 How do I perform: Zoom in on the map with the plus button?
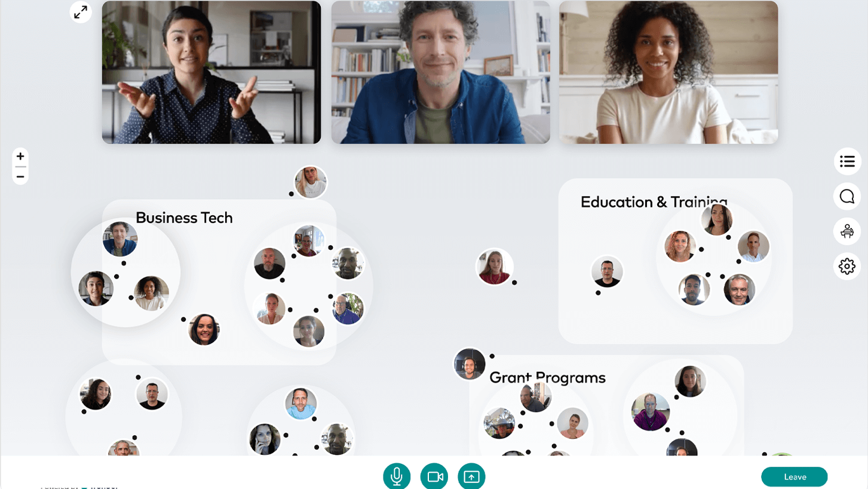tap(20, 157)
